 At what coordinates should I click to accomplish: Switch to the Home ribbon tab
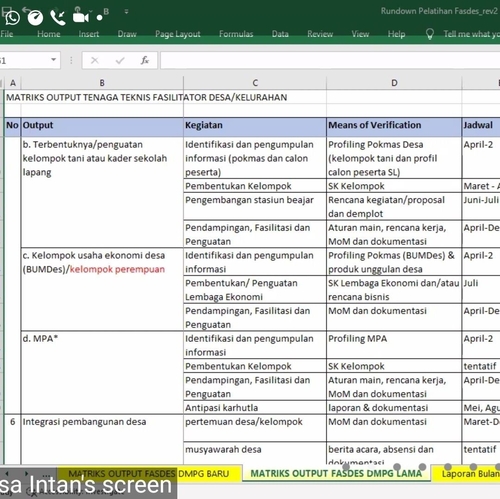click(x=49, y=34)
